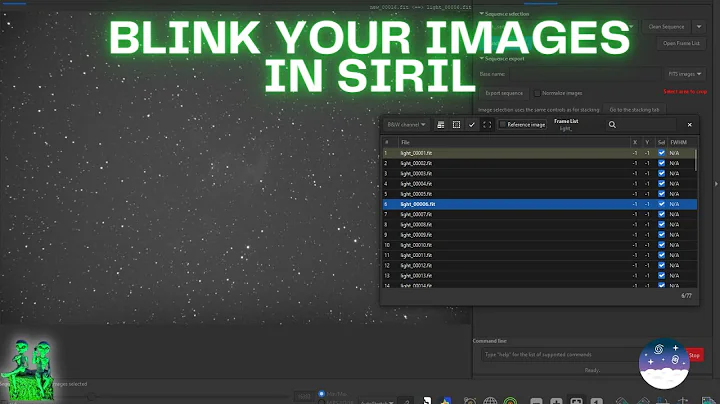Sort by the Y column header
The height and width of the screenshot is (404, 720).
(647, 142)
